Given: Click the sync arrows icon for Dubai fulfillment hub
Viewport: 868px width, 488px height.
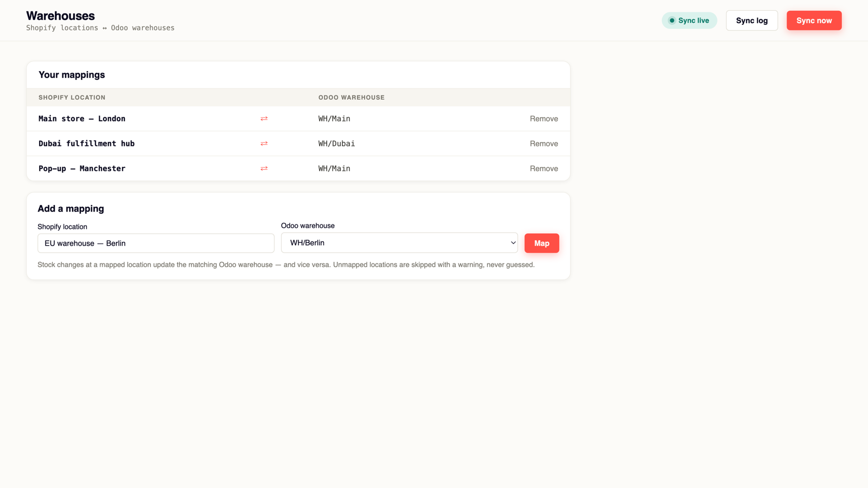Looking at the screenshot, I should 264,144.
